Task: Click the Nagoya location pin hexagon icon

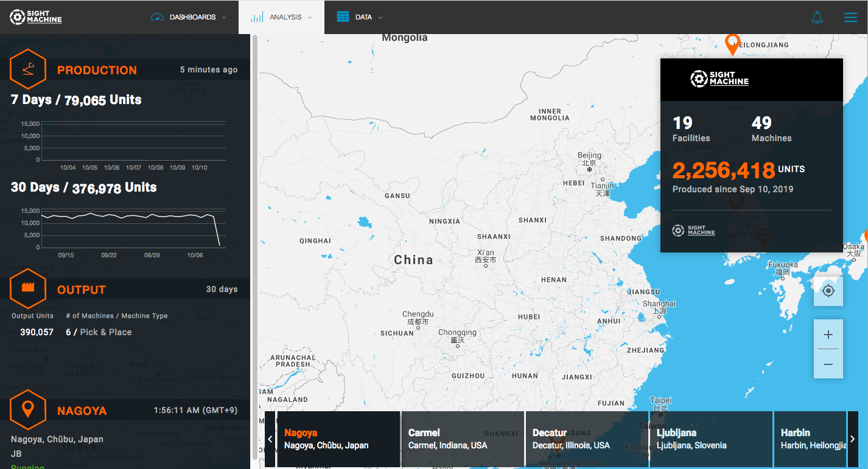Action: [x=28, y=409]
